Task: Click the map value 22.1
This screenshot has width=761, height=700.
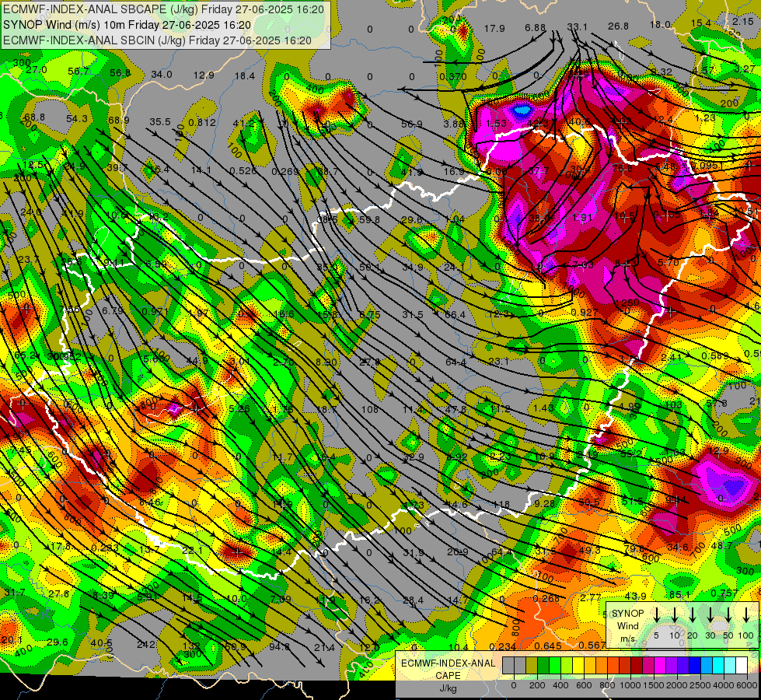Action: click(193, 550)
